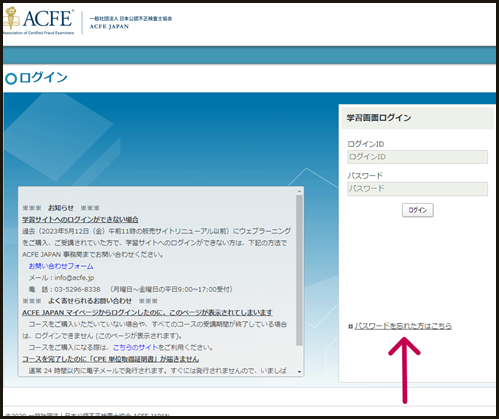499x419 pixels.
Task: Click the circle icon beside the ログイン heading
Action: (x=11, y=79)
